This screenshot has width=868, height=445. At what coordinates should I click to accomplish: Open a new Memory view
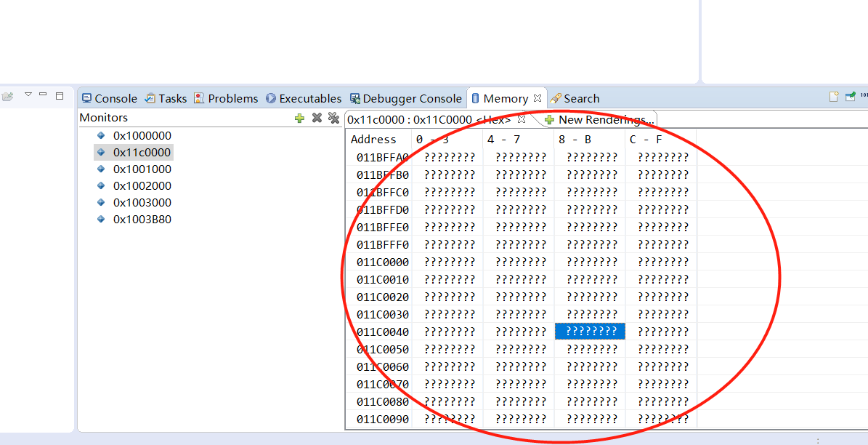click(x=833, y=95)
